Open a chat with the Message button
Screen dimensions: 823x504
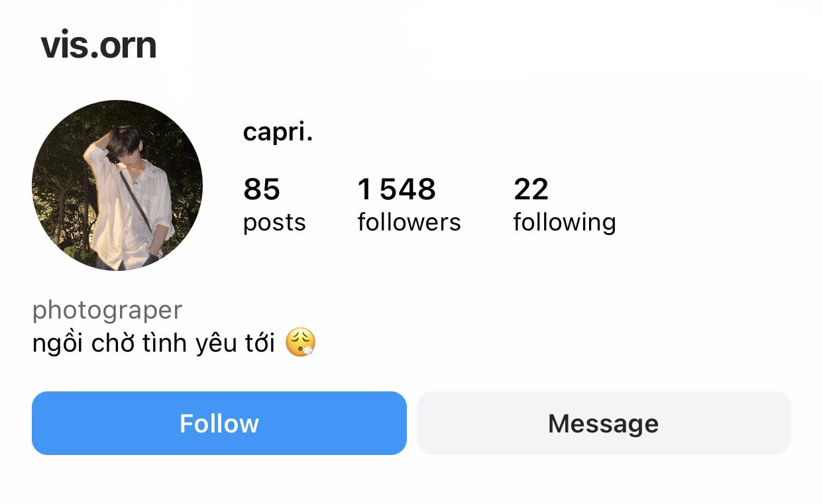[604, 423]
